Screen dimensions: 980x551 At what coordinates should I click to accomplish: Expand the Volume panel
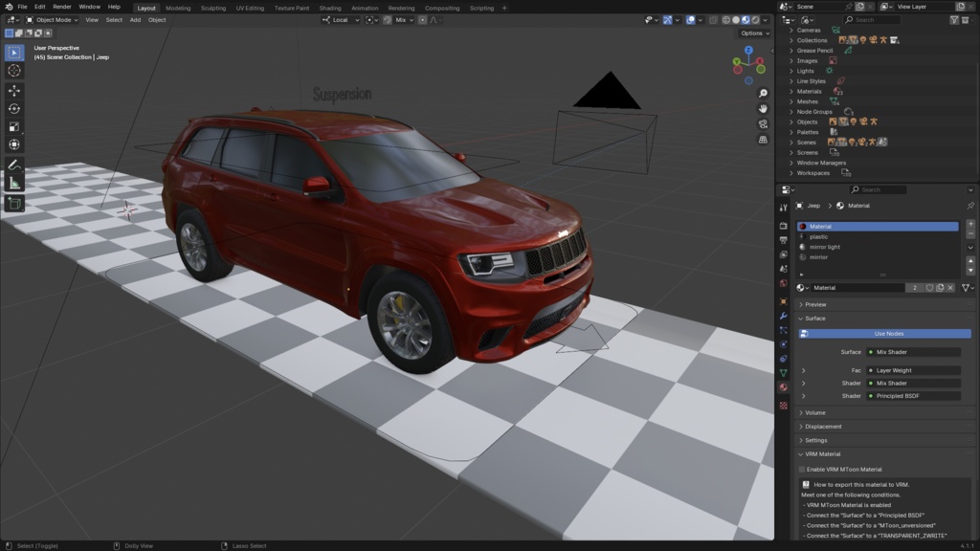click(x=815, y=412)
